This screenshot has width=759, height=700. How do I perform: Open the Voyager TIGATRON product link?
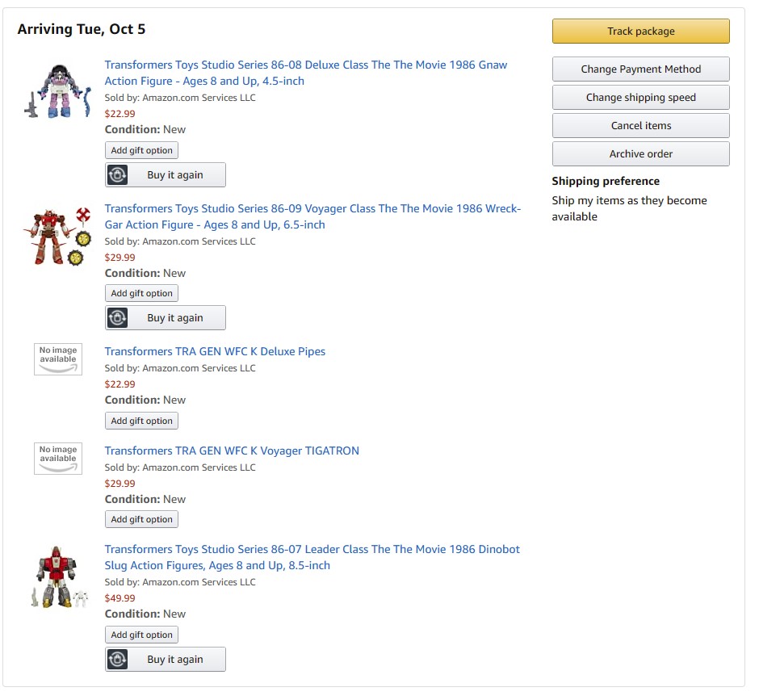pyautogui.click(x=232, y=451)
